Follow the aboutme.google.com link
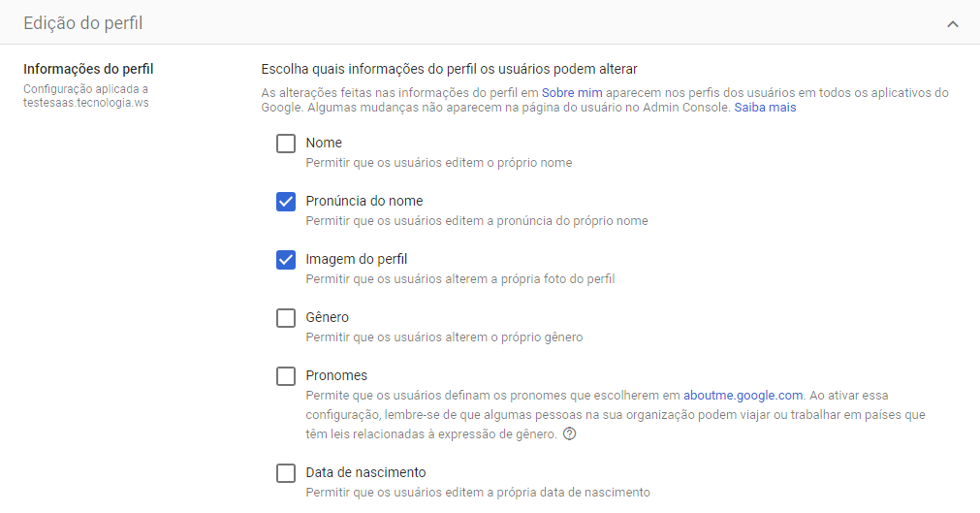The height and width of the screenshot is (513, 980). pos(743,396)
